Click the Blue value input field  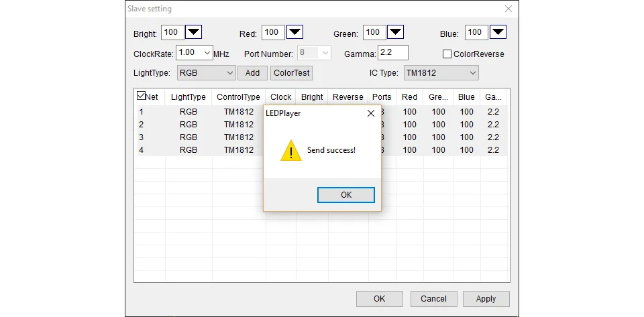click(x=476, y=32)
